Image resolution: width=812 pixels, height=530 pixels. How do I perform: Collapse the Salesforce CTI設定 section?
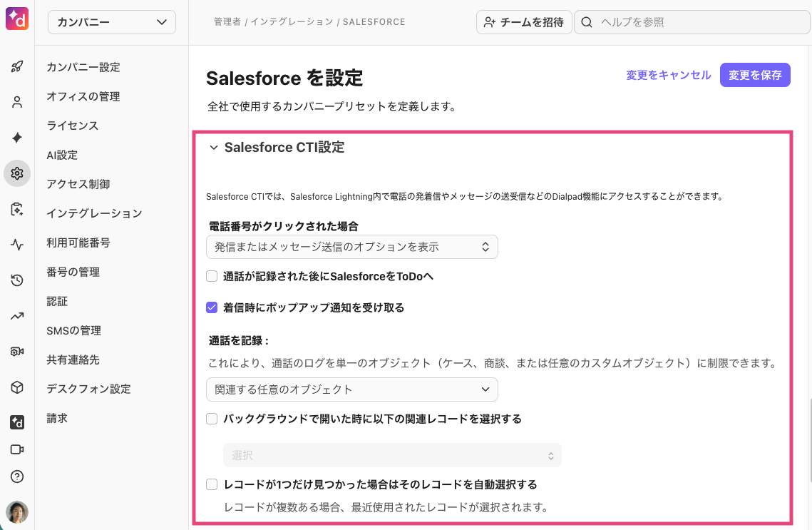pyautogui.click(x=212, y=148)
